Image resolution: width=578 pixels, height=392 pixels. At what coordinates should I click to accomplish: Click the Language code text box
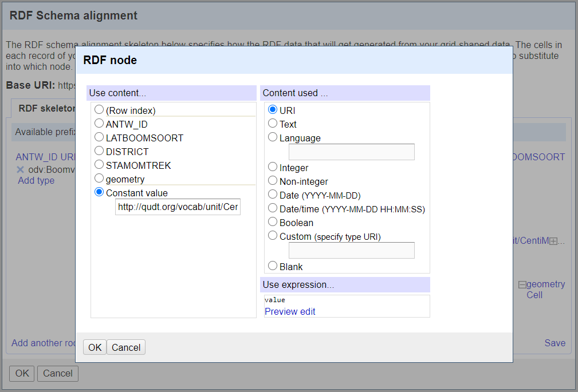coord(351,152)
